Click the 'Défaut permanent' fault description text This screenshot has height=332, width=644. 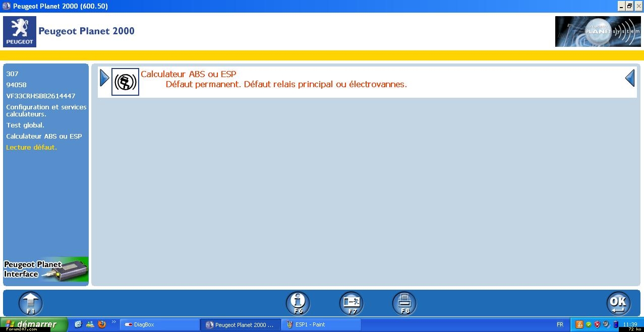tap(286, 85)
